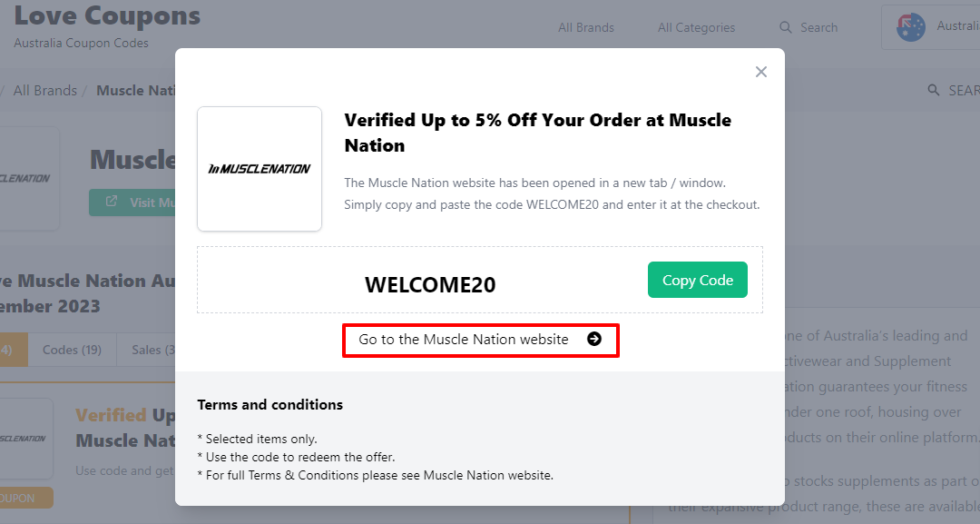Dismiss the coupon popup with the X
Image resolution: width=980 pixels, height=524 pixels.
point(760,71)
